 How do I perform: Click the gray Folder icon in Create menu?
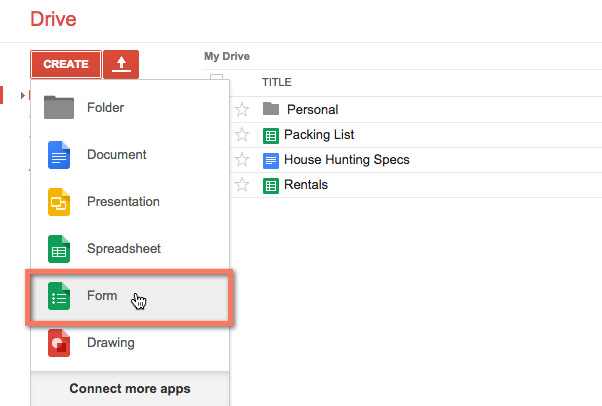60,107
